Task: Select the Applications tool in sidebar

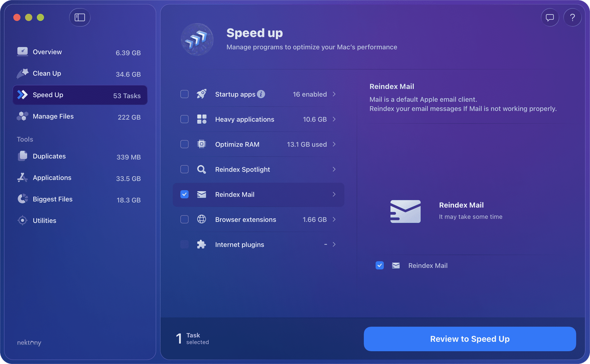Action: coord(52,178)
